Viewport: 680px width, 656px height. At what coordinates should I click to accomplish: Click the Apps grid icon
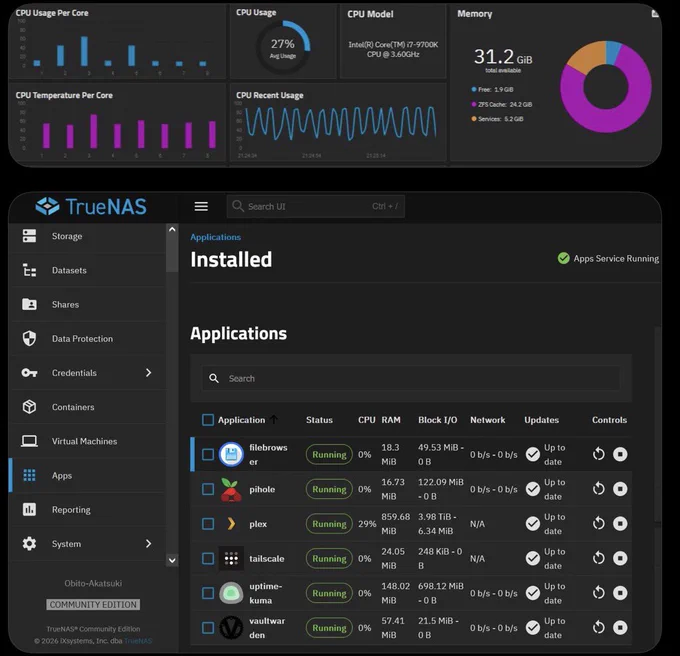(x=29, y=475)
